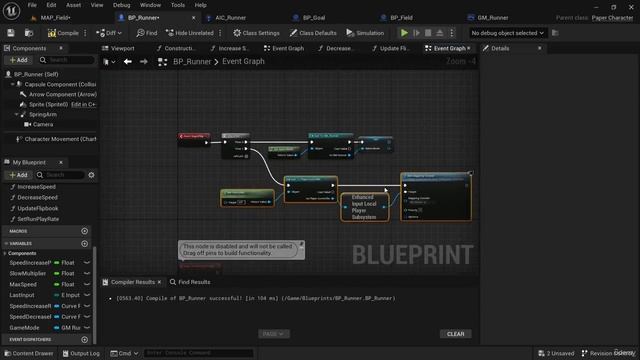This screenshot has width=640, height=360.
Task: Click the plus icon to add a Variable
Action: (x=84, y=244)
